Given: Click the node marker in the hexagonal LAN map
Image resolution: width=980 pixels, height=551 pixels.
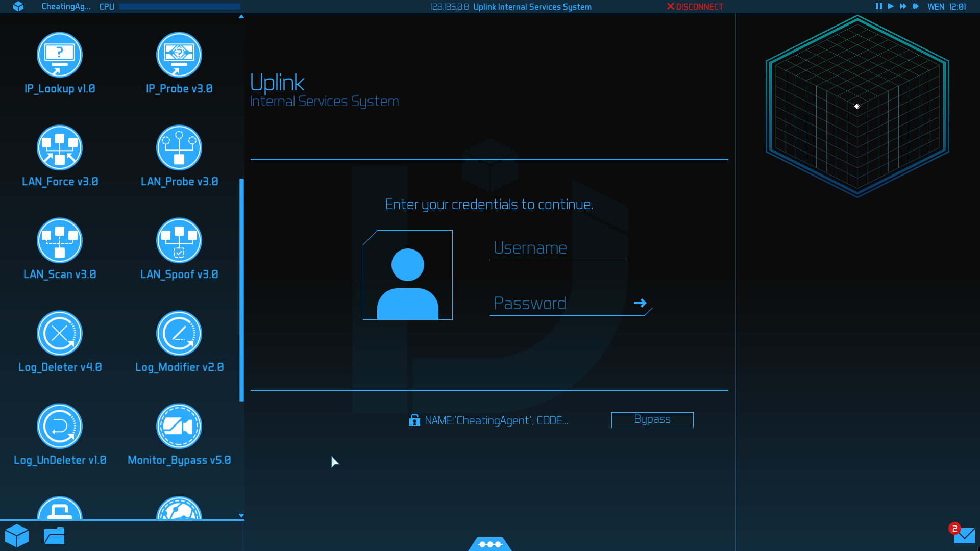Looking at the screenshot, I should coord(857,106).
